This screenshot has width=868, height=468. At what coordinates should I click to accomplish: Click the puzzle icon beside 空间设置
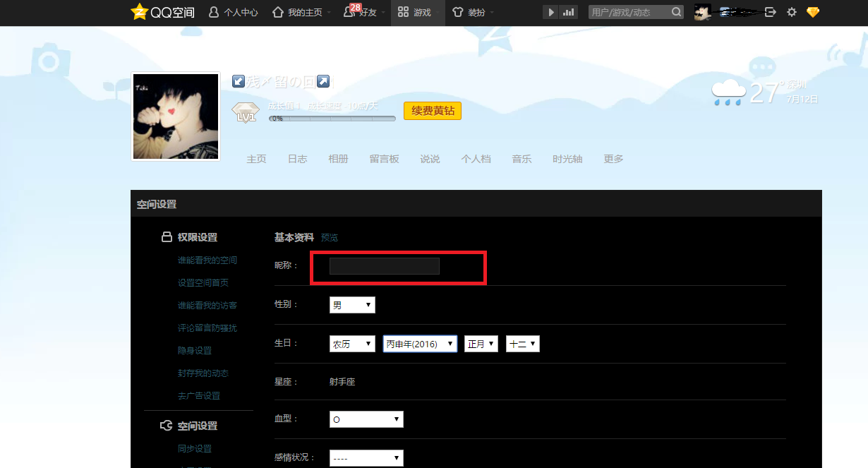[167, 426]
